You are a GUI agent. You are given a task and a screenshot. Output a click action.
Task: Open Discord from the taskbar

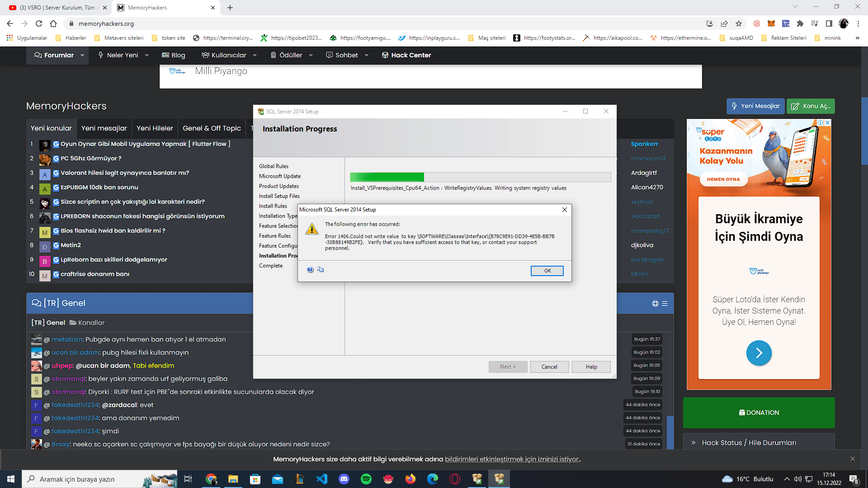tap(344, 479)
